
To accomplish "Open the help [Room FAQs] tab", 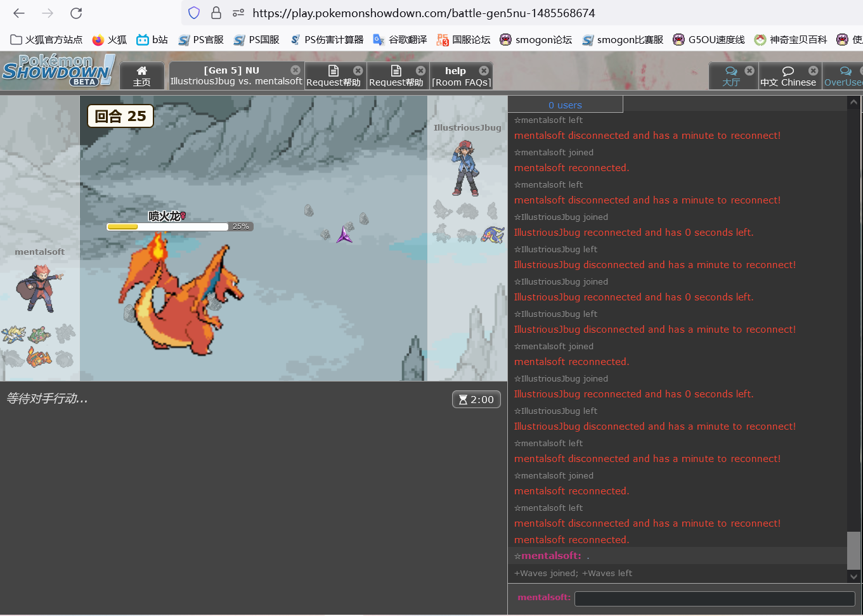I will click(x=461, y=75).
